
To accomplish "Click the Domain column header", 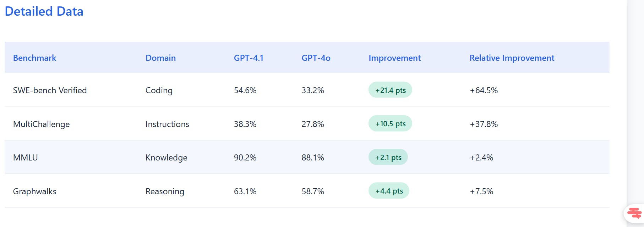I will point(160,58).
